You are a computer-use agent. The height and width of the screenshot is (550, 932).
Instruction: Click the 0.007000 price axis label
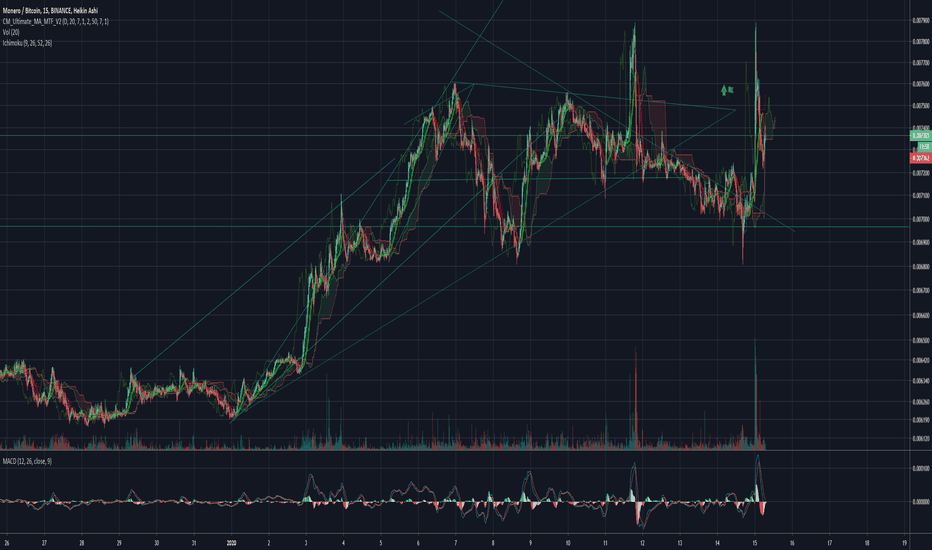[921, 219]
